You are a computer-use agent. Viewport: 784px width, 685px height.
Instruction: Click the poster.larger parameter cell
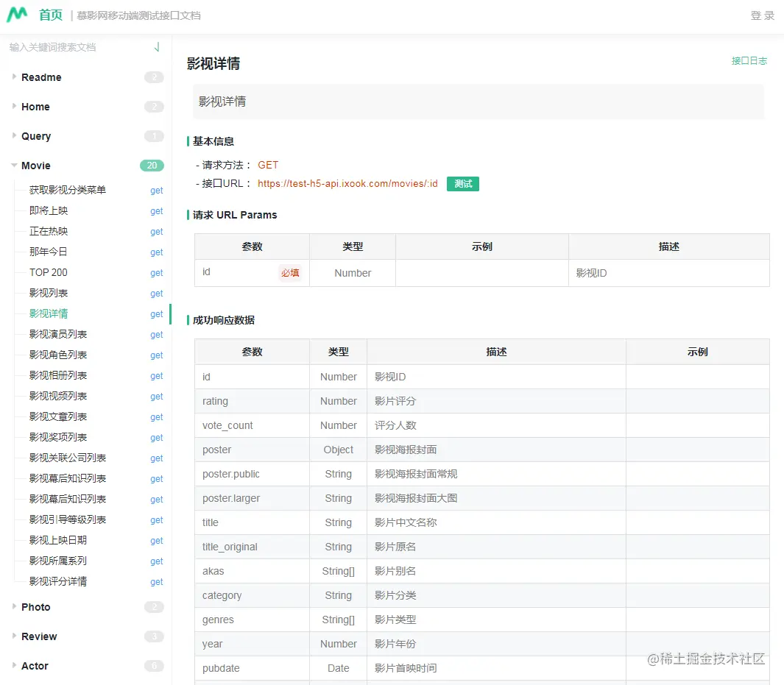[252, 498]
